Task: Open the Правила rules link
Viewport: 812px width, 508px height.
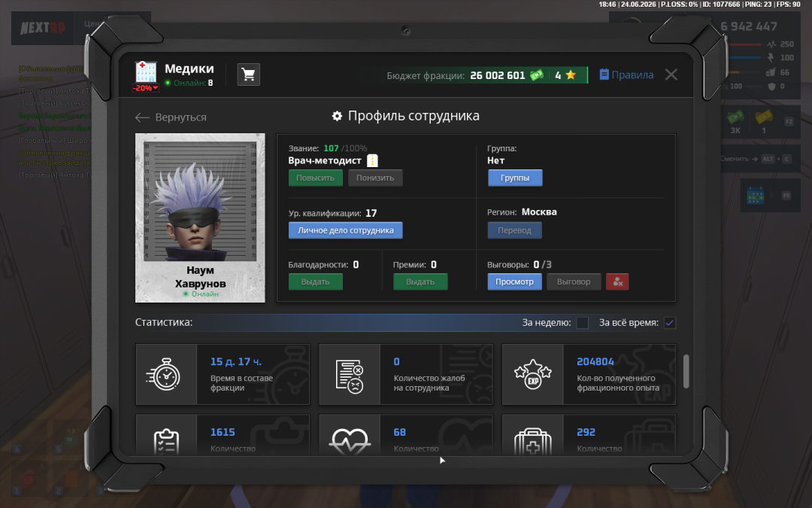Action: coord(626,75)
